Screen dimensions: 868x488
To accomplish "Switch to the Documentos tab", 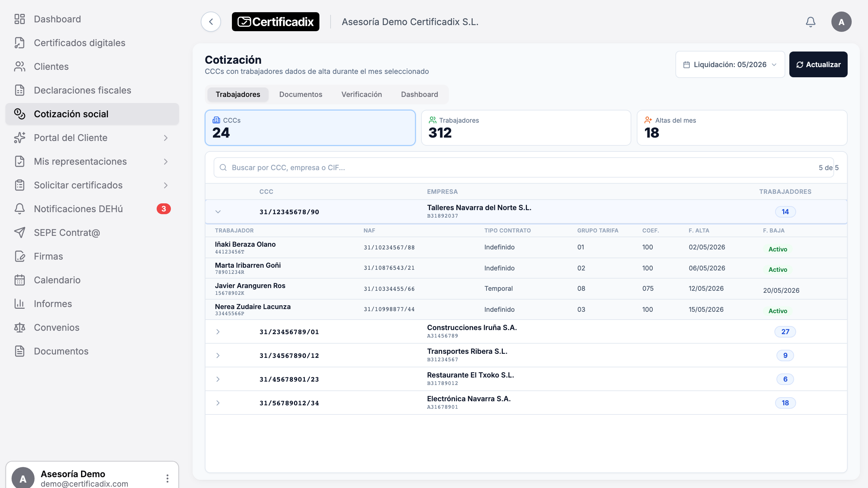I will [301, 95].
